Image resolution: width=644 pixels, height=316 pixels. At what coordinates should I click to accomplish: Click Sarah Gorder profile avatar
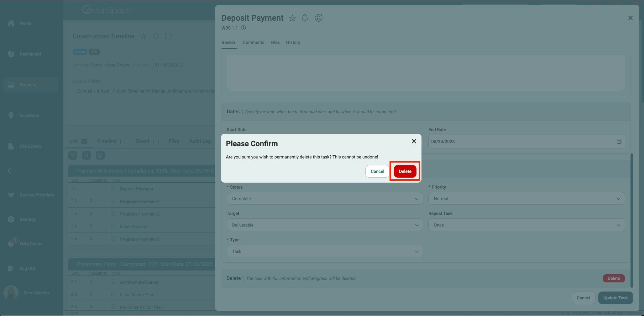(x=11, y=293)
